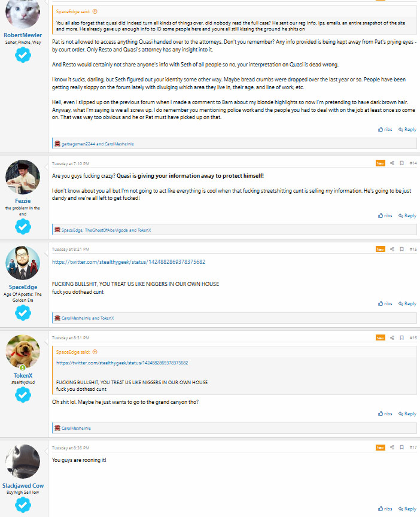The height and width of the screenshot is (517, 420).
Task: Open post number #15 permalink
Action: pos(413,249)
